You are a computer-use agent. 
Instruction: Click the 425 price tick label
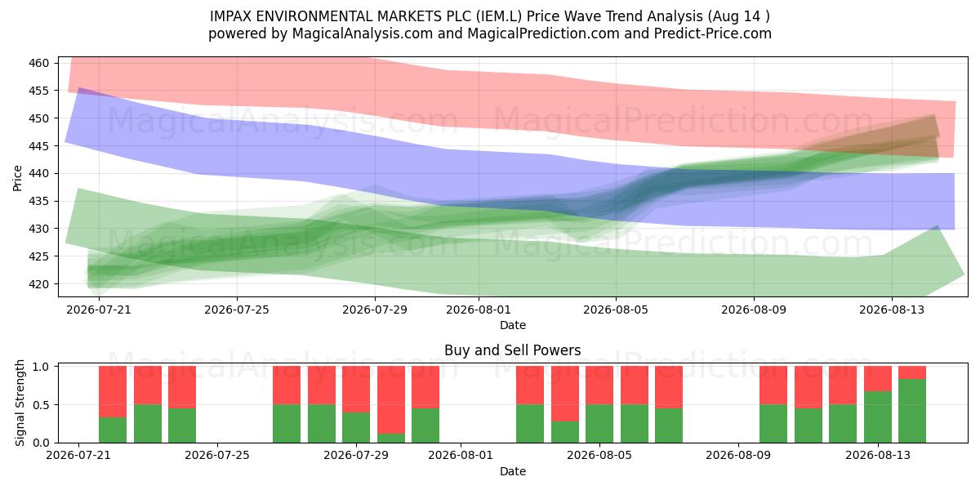[41, 256]
